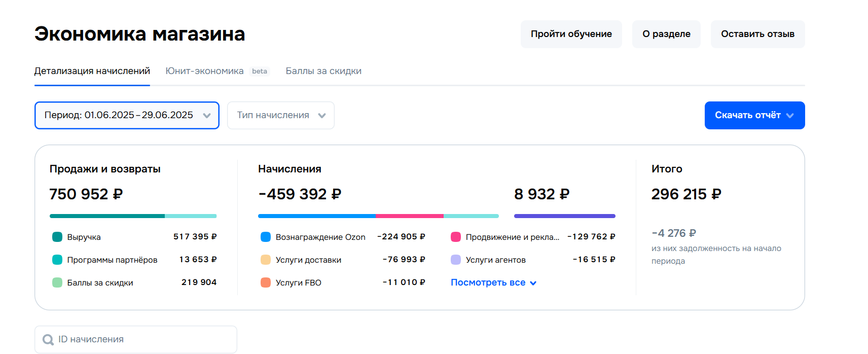Expand the Скачать отчёт download menu
Image resolution: width=868 pixels, height=354 pixels.
[x=754, y=115]
